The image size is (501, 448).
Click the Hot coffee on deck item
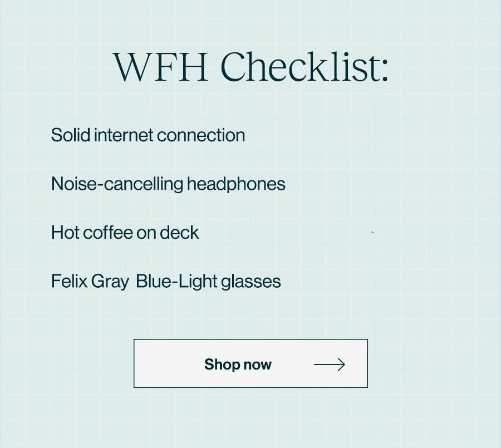(125, 233)
